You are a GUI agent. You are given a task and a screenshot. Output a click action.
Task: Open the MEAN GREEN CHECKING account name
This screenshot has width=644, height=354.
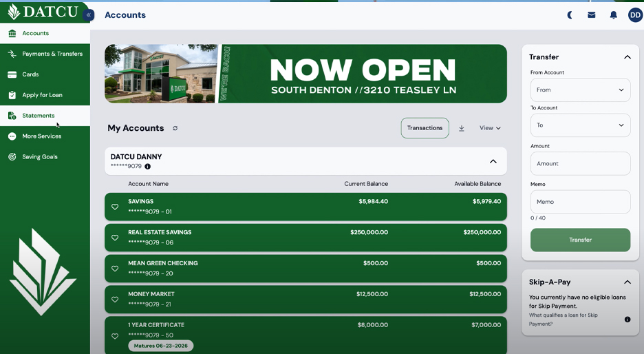pyautogui.click(x=163, y=263)
